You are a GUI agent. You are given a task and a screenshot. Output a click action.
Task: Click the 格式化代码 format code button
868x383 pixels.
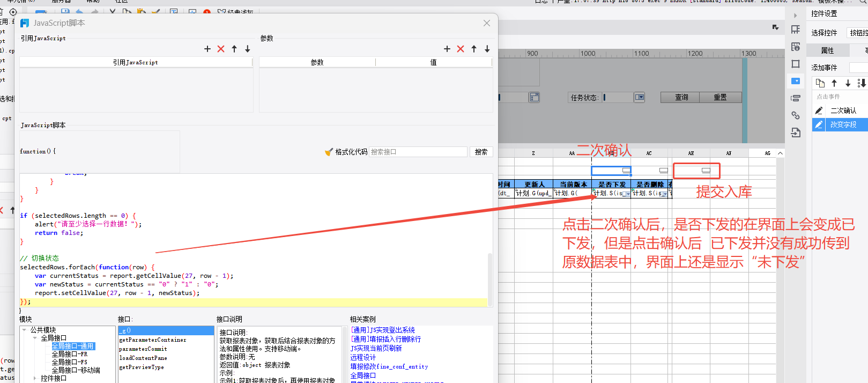pyautogui.click(x=346, y=152)
